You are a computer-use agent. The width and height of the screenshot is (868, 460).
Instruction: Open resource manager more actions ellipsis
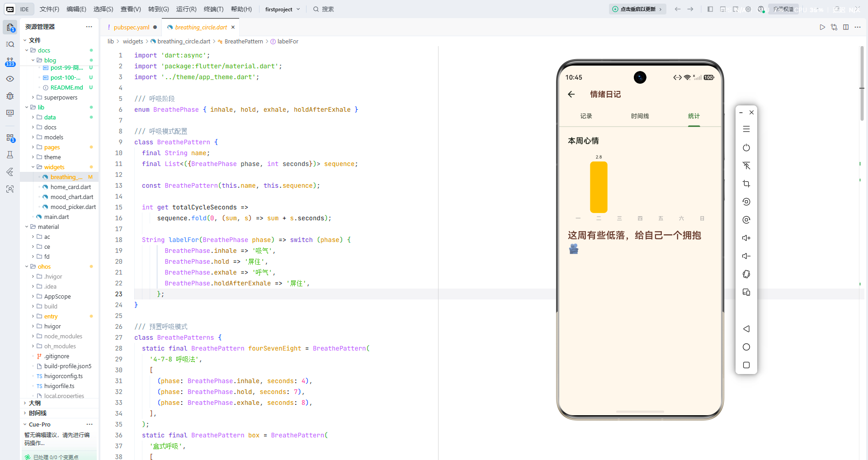click(89, 27)
